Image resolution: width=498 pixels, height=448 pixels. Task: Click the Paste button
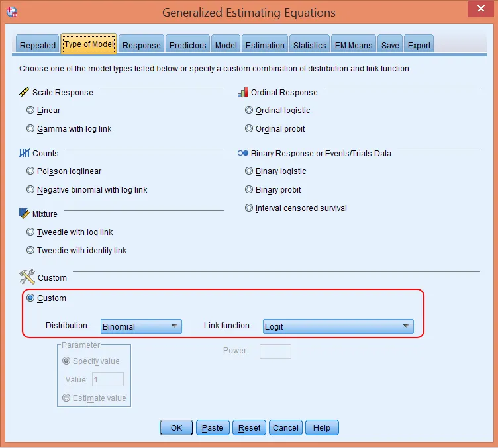coord(213,427)
